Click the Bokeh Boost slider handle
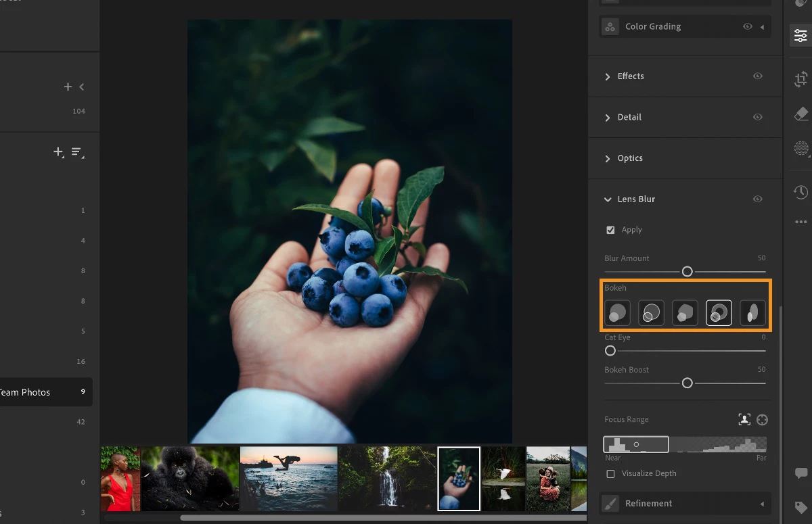The width and height of the screenshot is (812, 524). point(687,383)
